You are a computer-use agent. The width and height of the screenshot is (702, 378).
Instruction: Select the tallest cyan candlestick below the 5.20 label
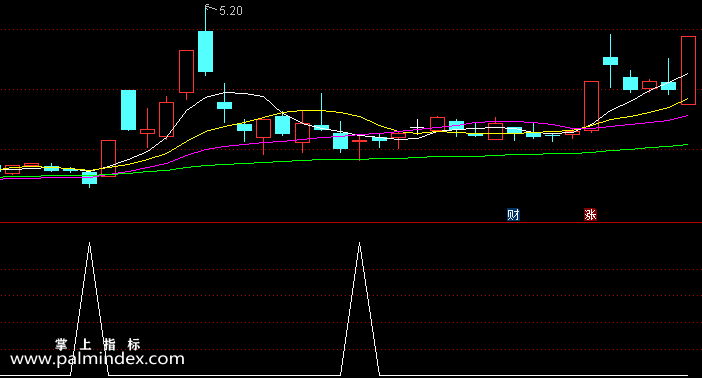205,51
